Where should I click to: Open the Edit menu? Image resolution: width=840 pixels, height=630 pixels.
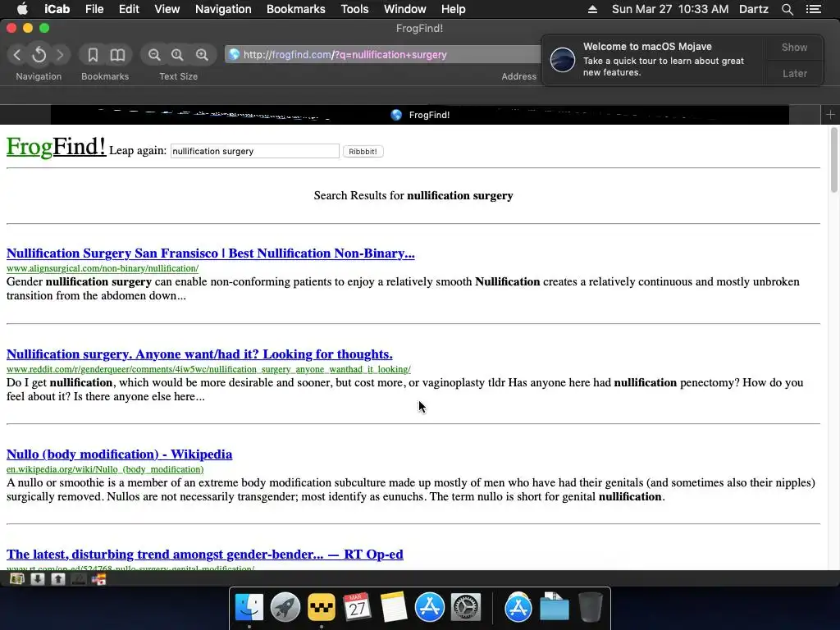pyautogui.click(x=129, y=9)
